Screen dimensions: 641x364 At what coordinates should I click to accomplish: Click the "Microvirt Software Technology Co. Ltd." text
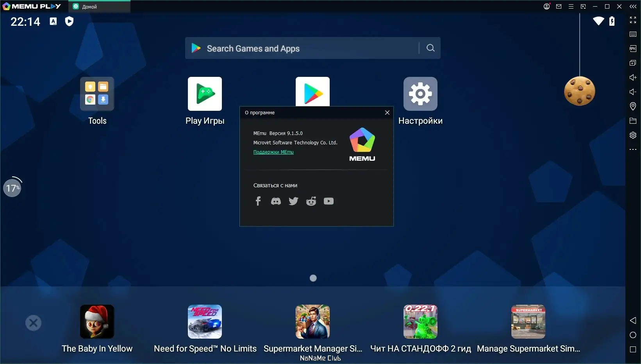tap(295, 143)
